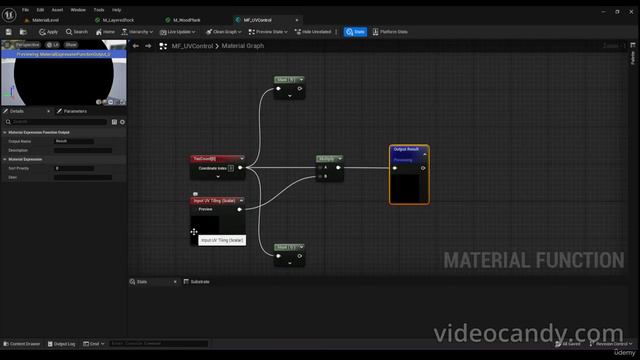The width and height of the screenshot is (640, 360).
Task: Click the MF_UVControl breadcrumb link
Action: coord(192,46)
